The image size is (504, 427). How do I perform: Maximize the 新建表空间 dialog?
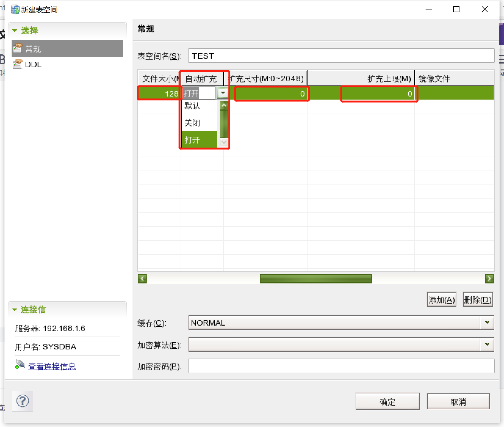coord(456,9)
